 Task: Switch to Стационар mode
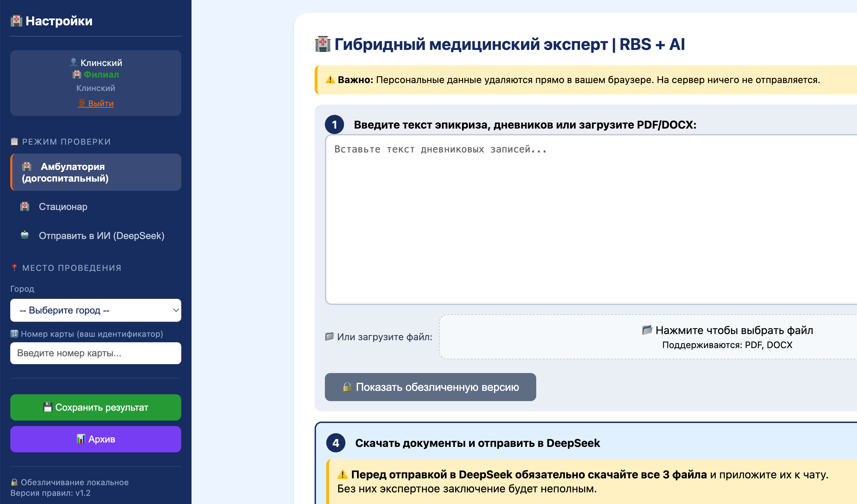tap(96, 207)
